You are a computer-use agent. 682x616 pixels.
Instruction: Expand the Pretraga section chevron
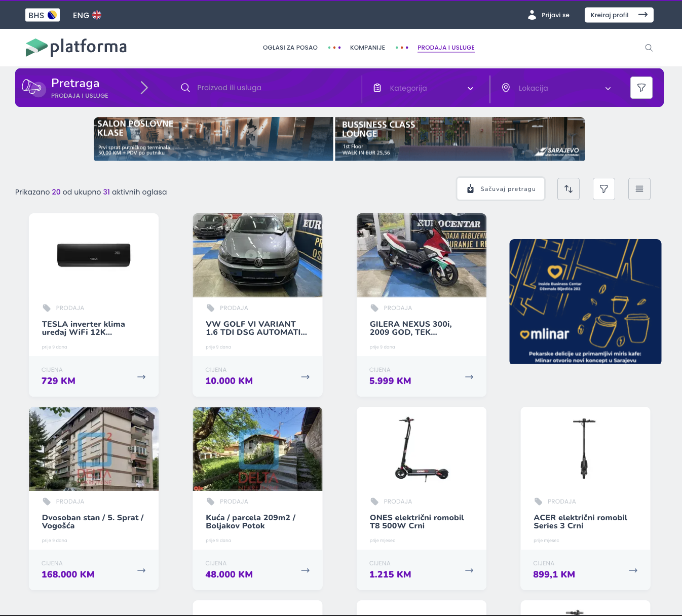(x=144, y=88)
